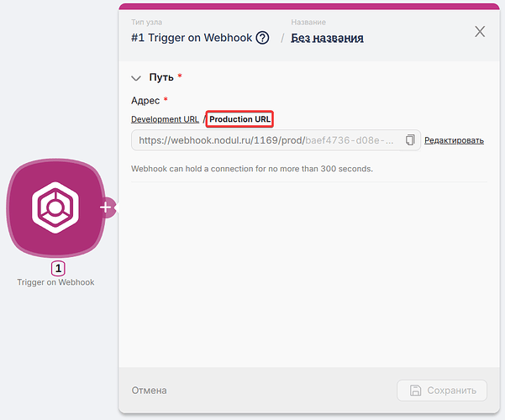Select the Production URL tab
Viewport: 505px width, 420px height.
(x=240, y=119)
